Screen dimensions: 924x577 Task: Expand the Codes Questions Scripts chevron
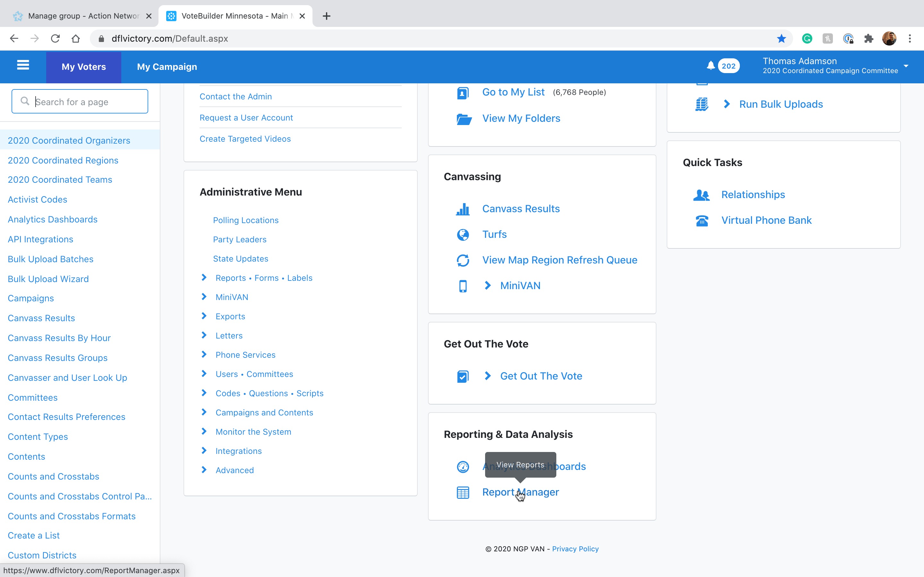coord(204,393)
